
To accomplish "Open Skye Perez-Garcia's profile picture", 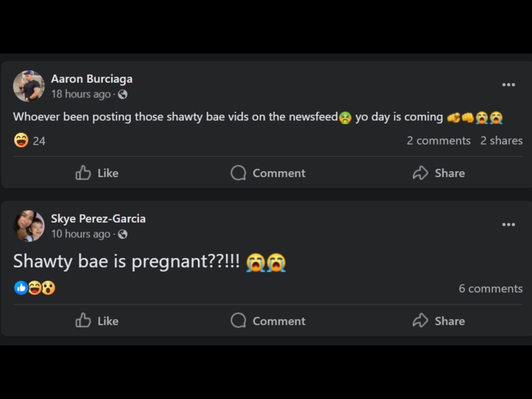I will tap(29, 226).
